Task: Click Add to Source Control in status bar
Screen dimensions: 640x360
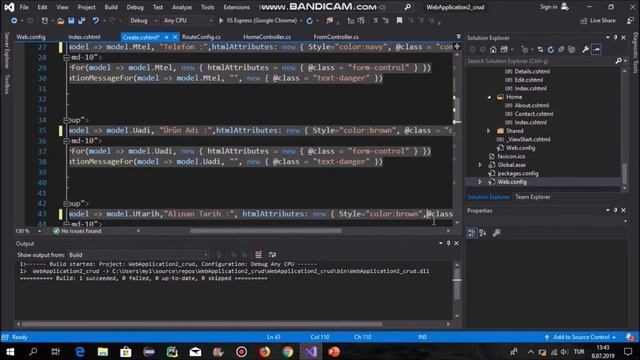Action: tap(581, 337)
